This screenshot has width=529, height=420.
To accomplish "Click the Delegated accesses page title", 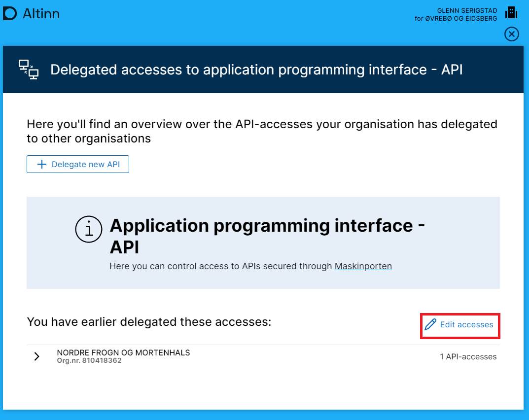I will pyautogui.click(x=256, y=70).
